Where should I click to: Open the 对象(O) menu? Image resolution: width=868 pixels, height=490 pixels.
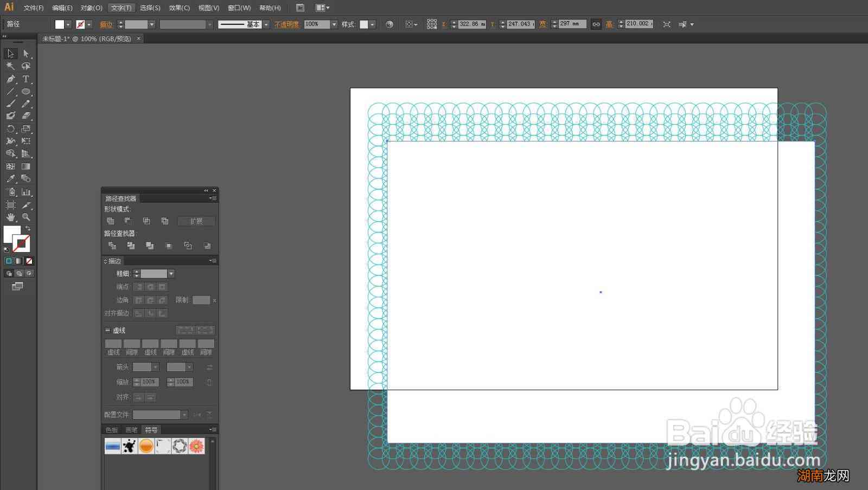click(91, 8)
